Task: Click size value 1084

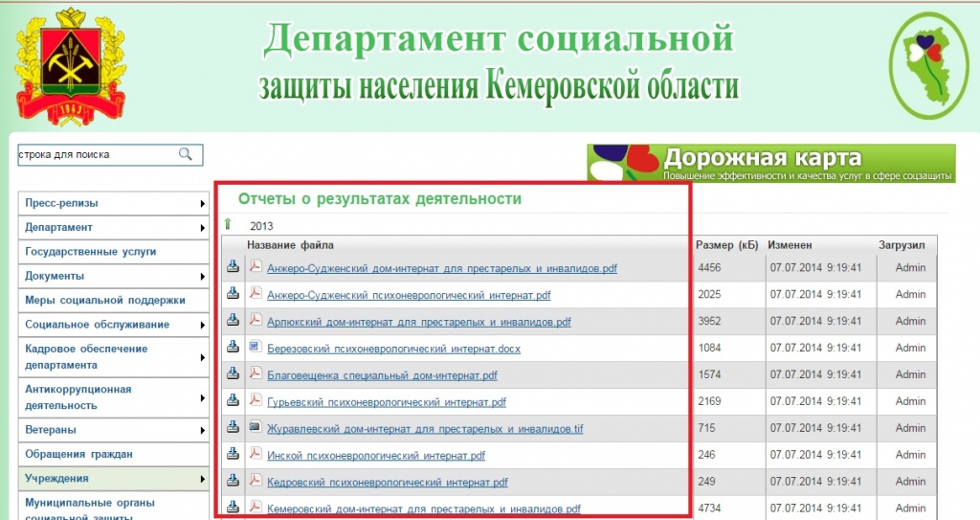Action: click(x=709, y=348)
